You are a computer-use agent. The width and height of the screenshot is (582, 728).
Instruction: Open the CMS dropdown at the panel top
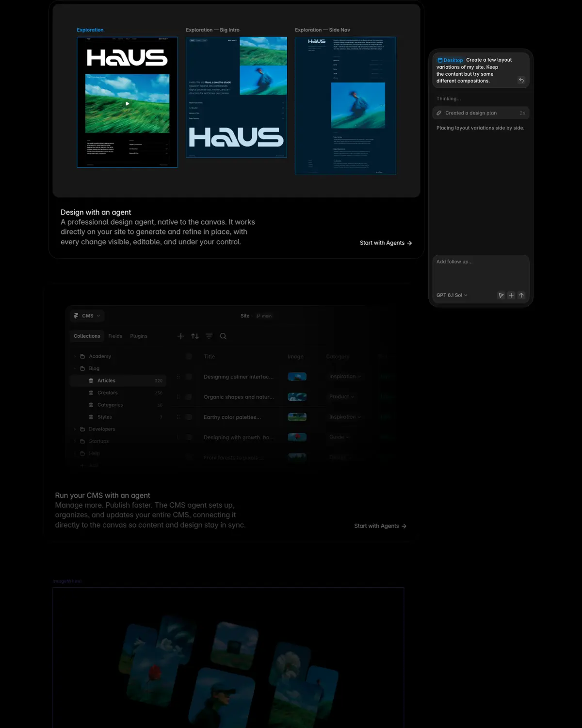[87, 316]
